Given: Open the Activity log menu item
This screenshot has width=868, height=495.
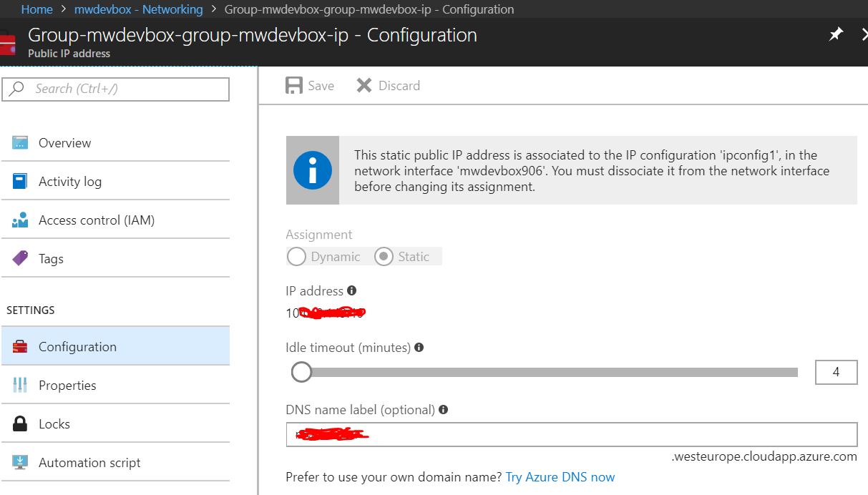Looking at the screenshot, I should [115, 181].
